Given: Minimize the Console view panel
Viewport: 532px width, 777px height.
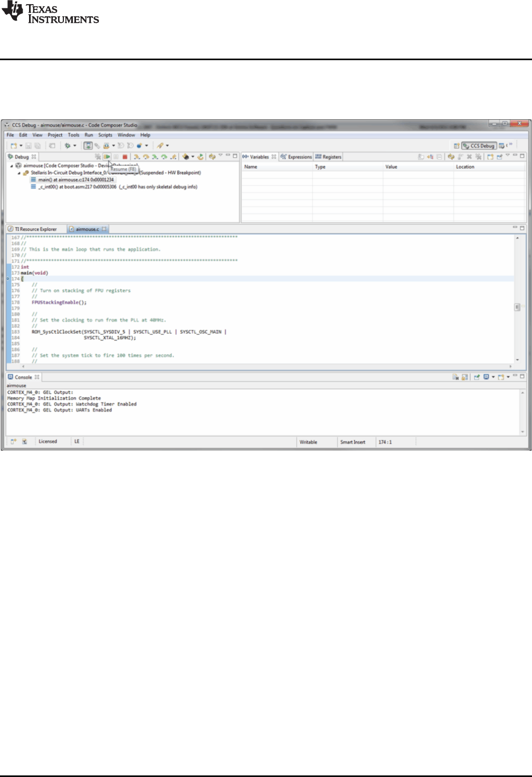Looking at the screenshot, I should (x=515, y=376).
